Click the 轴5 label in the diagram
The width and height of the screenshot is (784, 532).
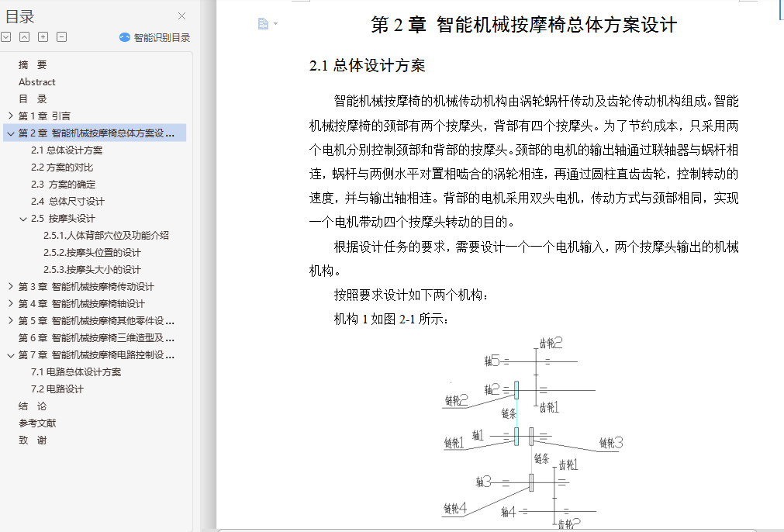[x=492, y=361]
